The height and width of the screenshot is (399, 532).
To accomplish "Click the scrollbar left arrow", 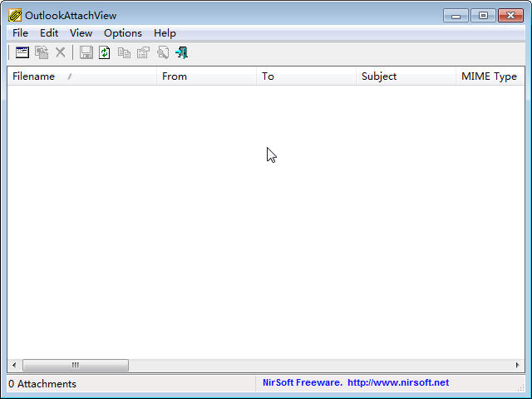I will click(14, 366).
